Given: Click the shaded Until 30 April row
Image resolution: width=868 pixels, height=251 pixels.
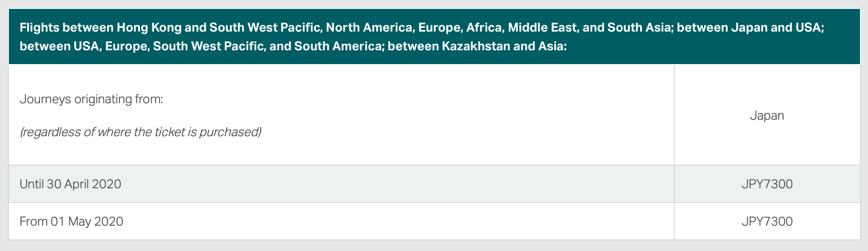Looking at the screenshot, I should (x=434, y=184).
